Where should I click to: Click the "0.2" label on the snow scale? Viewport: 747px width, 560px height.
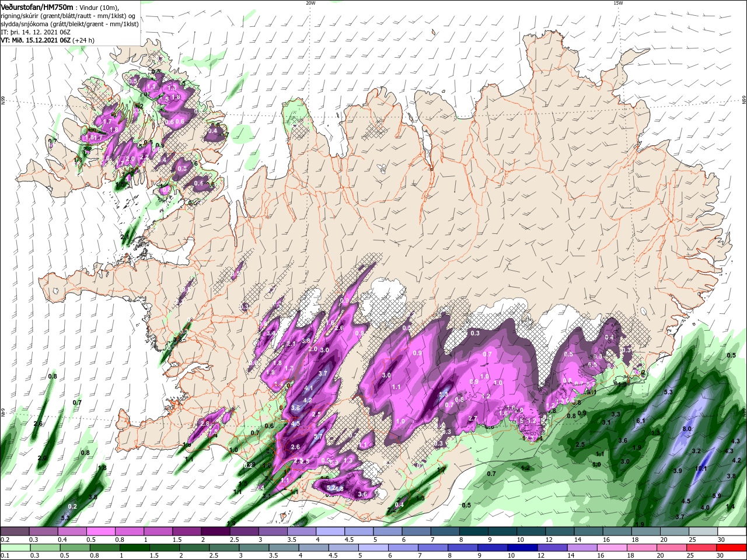point(5,540)
